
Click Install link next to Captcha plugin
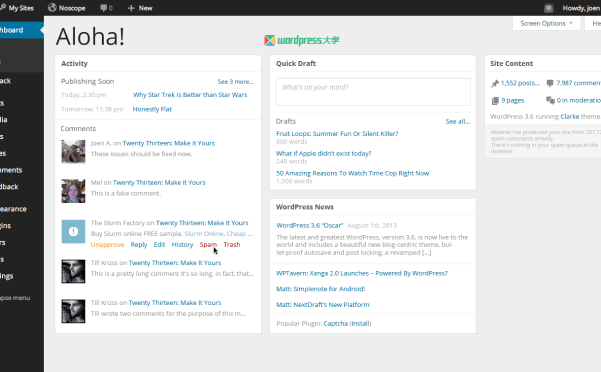pos(361,324)
